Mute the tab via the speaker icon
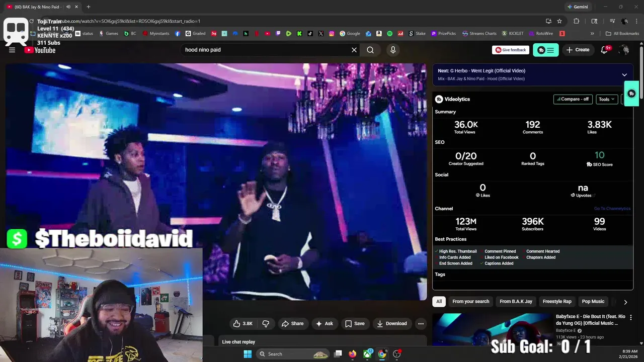The height and width of the screenshot is (362, 644). [68, 7]
